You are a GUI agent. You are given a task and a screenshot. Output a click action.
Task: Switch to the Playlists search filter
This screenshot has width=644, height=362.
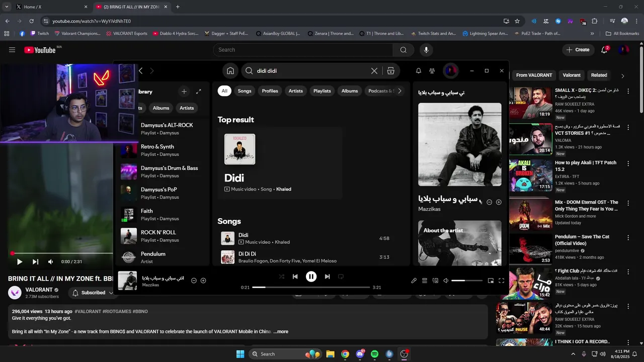(322, 91)
